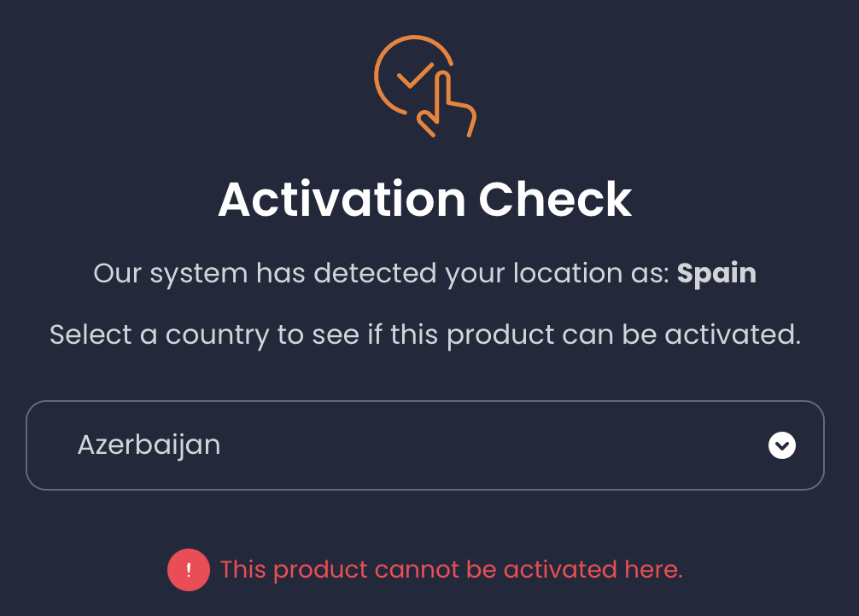Viewport: 859px width, 616px height.
Task: Click the word 'Check' in the title
Action: 555,200
